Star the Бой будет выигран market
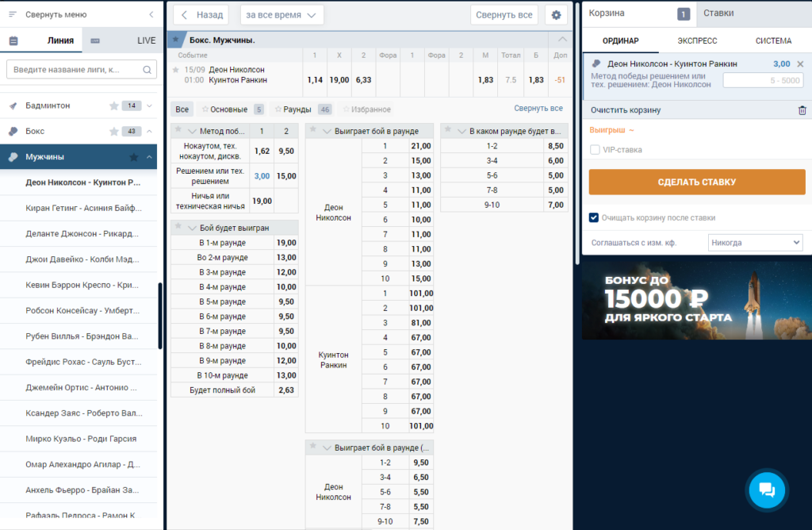The height and width of the screenshot is (530, 812). [x=178, y=226]
